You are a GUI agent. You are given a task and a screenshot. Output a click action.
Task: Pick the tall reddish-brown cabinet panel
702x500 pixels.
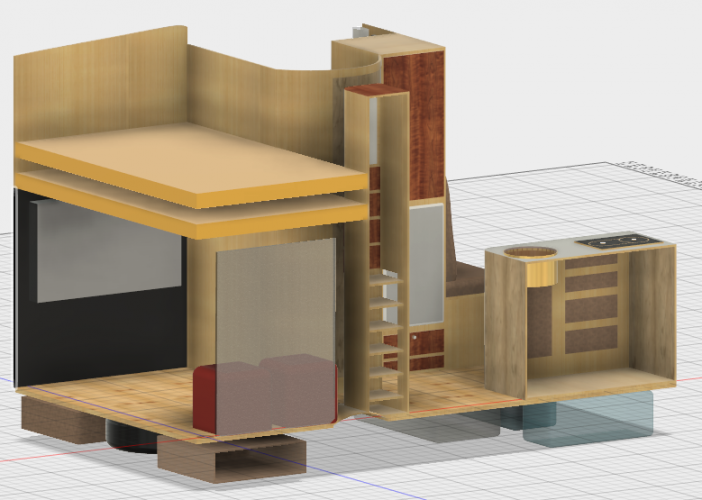point(413,125)
